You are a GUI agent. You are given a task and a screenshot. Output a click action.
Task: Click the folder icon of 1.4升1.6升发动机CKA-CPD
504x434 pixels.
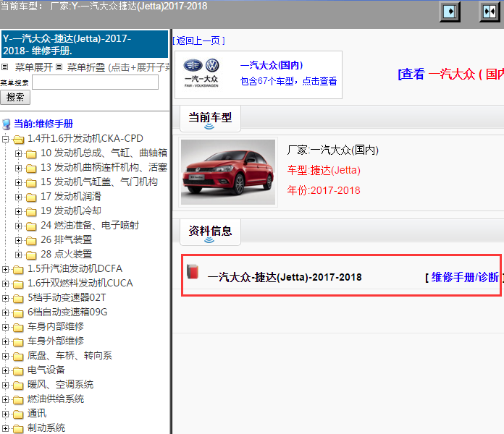click(18, 140)
